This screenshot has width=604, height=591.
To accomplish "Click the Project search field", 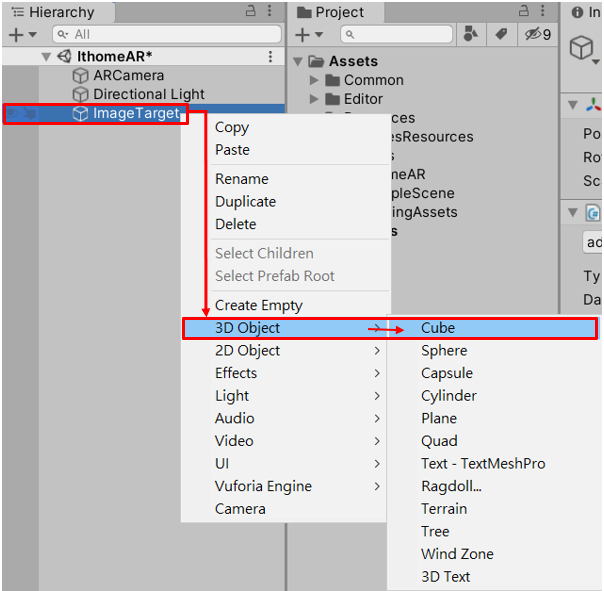I will tap(396, 34).
